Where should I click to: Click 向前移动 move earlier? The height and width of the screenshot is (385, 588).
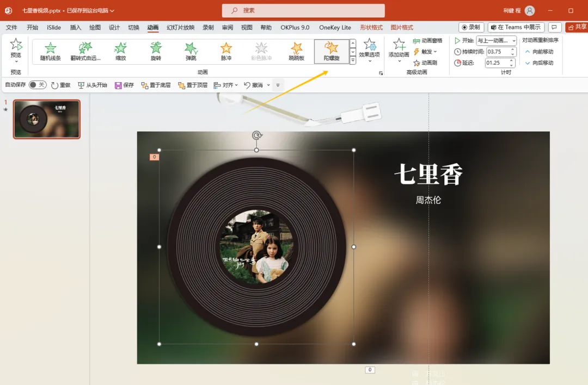click(x=539, y=52)
